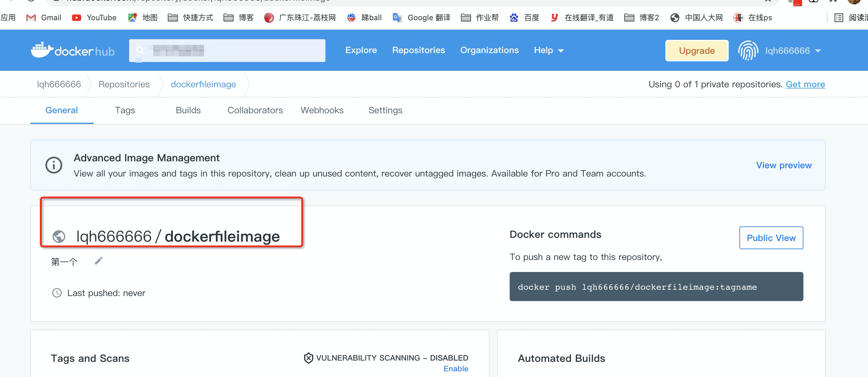Click the search magnifier icon
Image resolution: width=868 pixels, height=377 pixels.
point(140,51)
